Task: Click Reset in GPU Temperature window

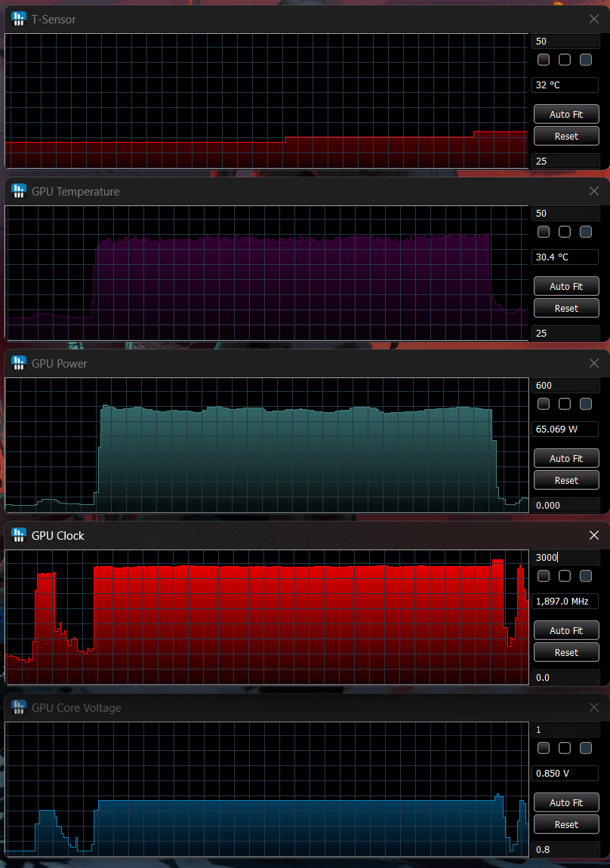Action: tap(566, 309)
